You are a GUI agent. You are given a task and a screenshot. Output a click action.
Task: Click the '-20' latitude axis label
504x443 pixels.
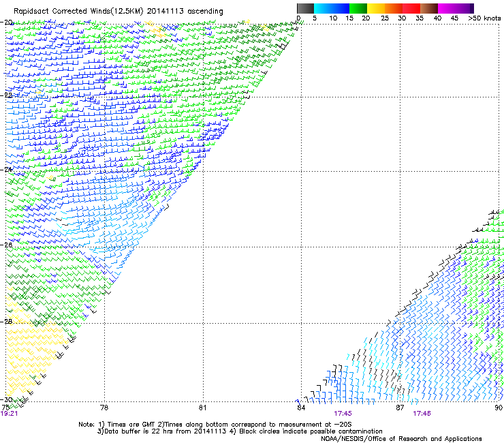click(x=6, y=22)
